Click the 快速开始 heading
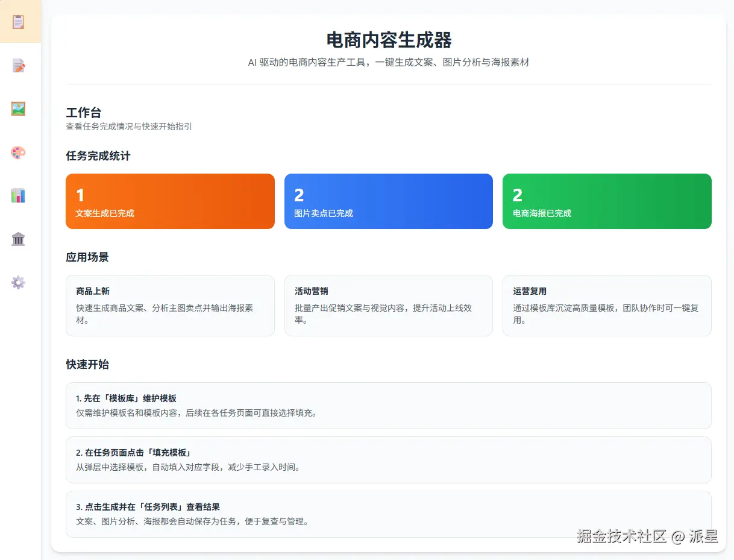 click(x=87, y=365)
